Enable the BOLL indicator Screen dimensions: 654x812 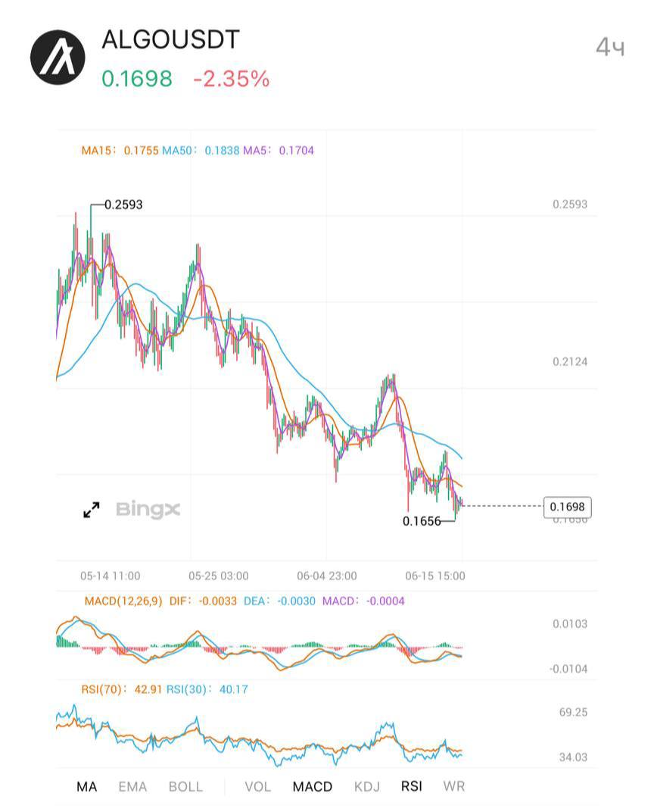coord(185,786)
